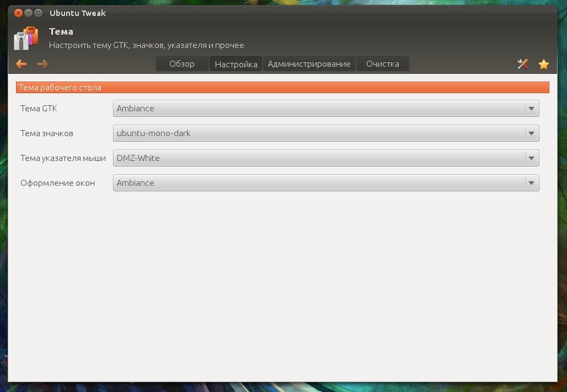This screenshot has width=567, height=392.
Task: Expand the Оформление окон Ambiance dropdown
Action: coord(326,182)
